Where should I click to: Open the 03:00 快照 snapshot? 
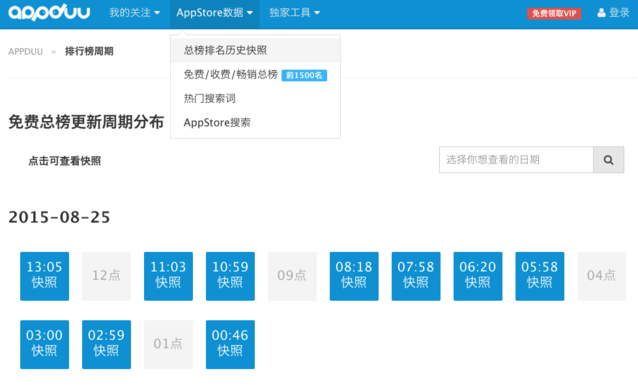click(45, 345)
